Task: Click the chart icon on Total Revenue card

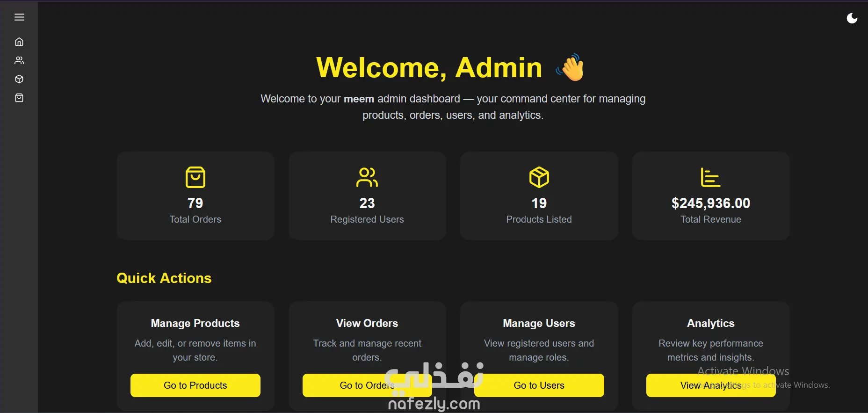Action: point(711,177)
